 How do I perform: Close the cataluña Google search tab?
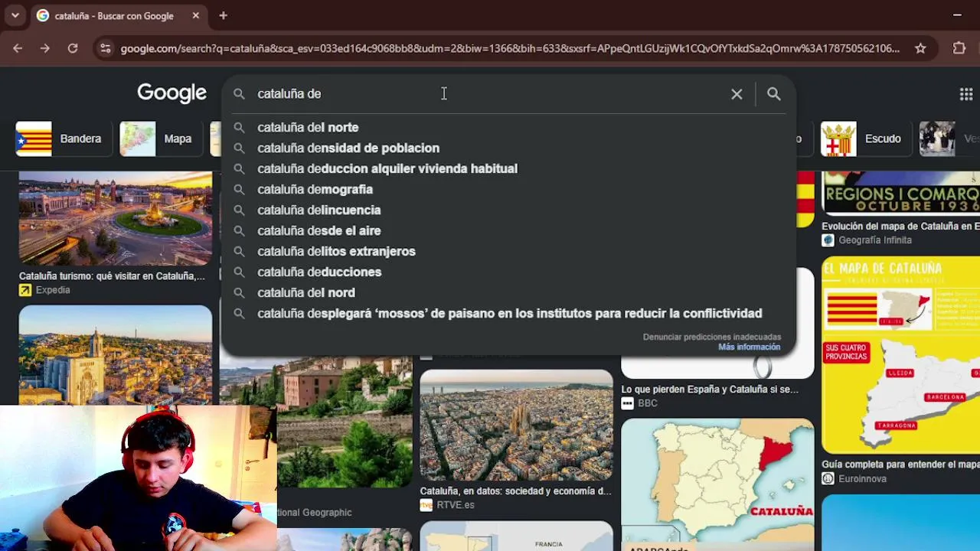click(196, 15)
